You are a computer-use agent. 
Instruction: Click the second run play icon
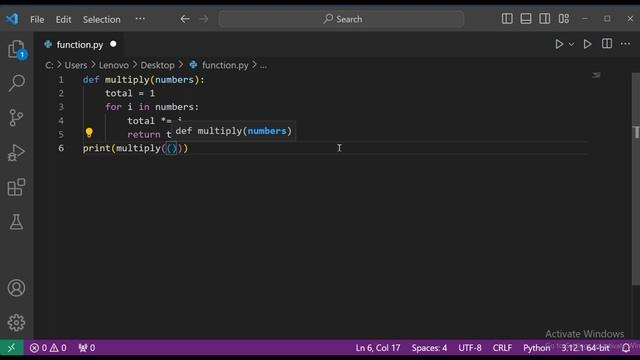point(587,44)
